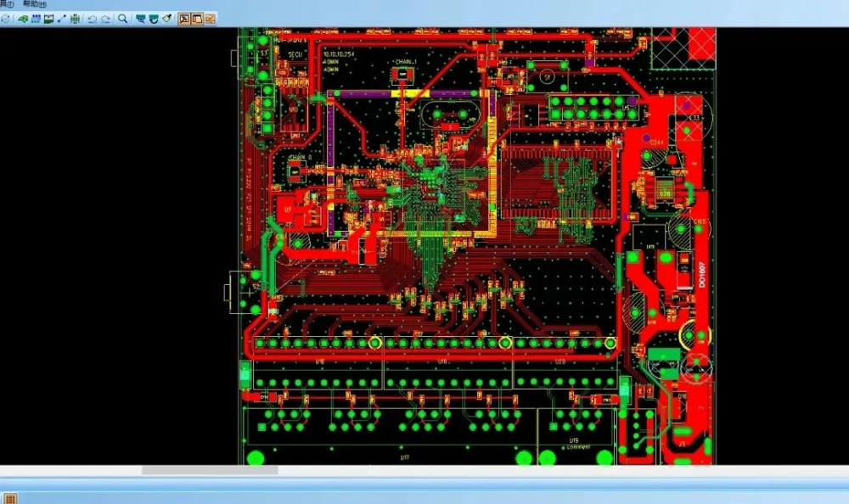
Task: Click the DO1607 component on the board
Action: 702,274
